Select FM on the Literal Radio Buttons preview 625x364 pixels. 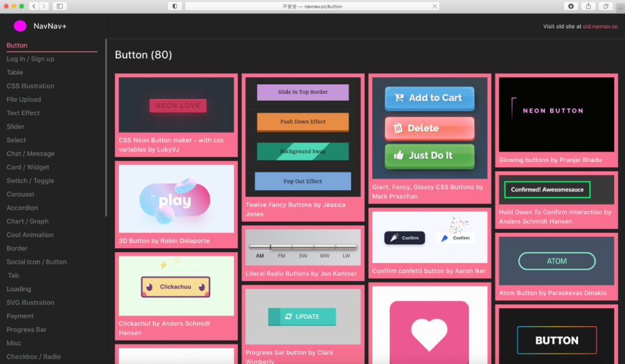coord(281,256)
